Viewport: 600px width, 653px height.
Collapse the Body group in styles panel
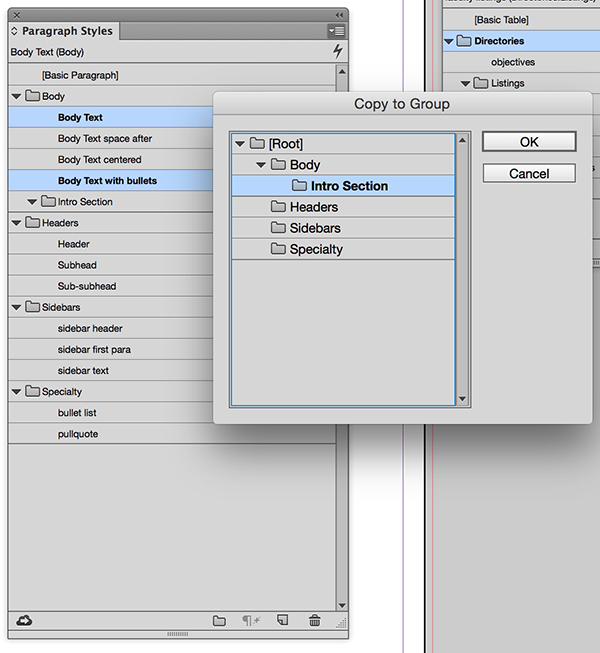[16, 97]
